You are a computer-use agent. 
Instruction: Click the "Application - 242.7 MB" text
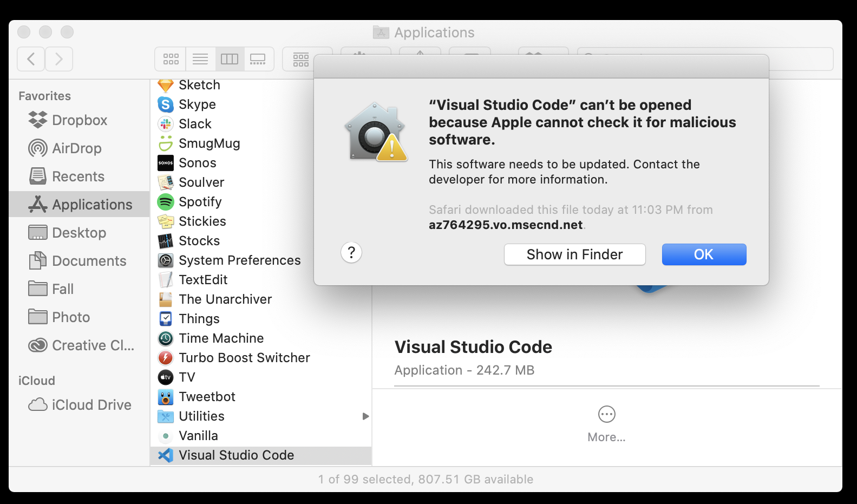click(465, 370)
